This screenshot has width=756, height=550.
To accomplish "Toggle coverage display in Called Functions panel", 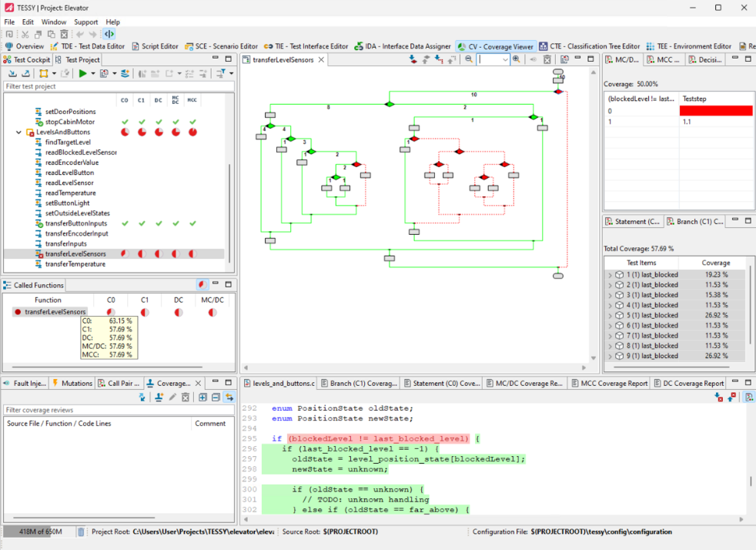I will coord(201,285).
